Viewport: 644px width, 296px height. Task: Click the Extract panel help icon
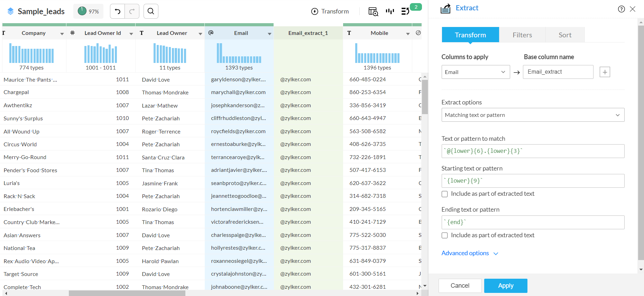point(621,9)
